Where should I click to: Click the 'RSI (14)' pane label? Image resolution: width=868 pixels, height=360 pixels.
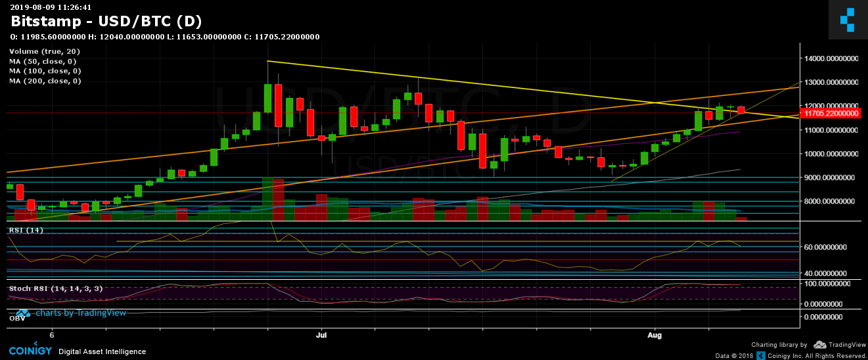[26, 230]
